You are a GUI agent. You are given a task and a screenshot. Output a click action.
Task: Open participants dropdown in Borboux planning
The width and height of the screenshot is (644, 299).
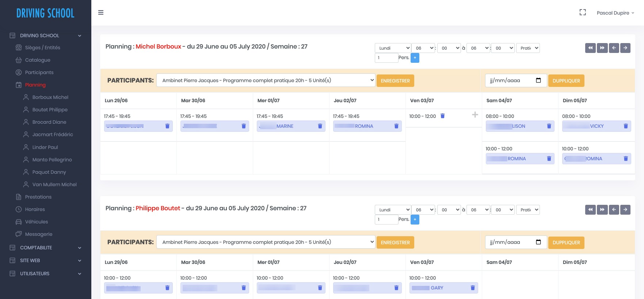(x=266, y=80)
